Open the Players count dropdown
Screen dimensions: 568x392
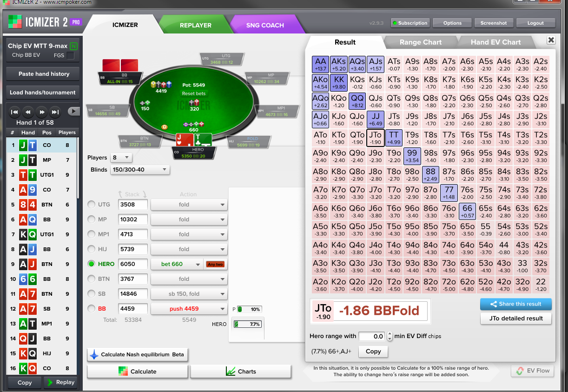pyautogui.click(x=121, y=158)
